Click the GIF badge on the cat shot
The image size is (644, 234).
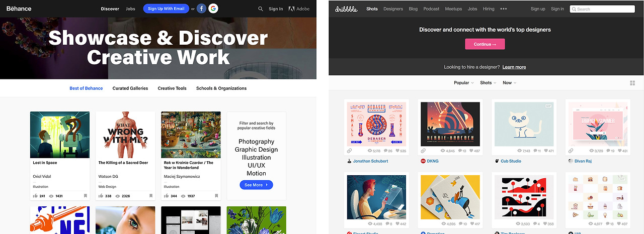(x=548, y=106)
